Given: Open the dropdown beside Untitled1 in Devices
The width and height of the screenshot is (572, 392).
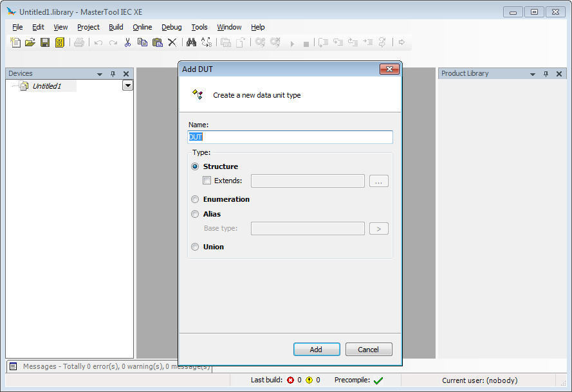Looking at the screenshot, I should (127, 85).
